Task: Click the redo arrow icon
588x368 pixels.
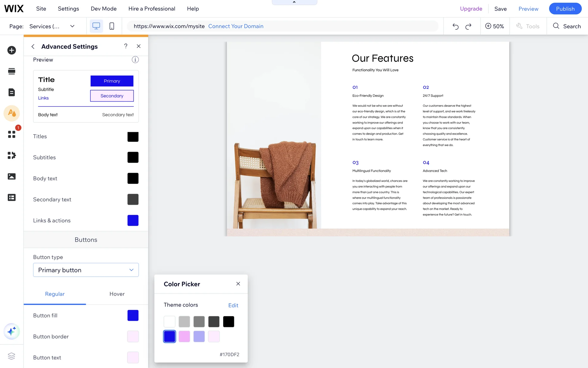Action: [x=468, y=26]
